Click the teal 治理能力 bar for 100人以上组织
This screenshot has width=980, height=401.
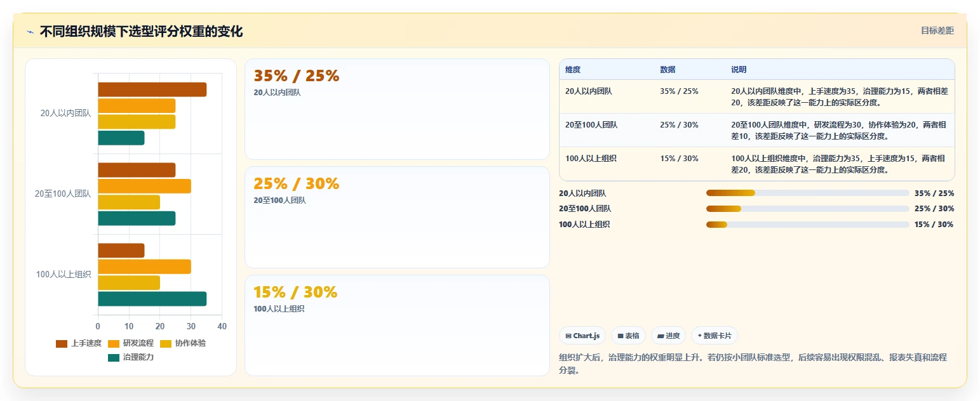152,299
